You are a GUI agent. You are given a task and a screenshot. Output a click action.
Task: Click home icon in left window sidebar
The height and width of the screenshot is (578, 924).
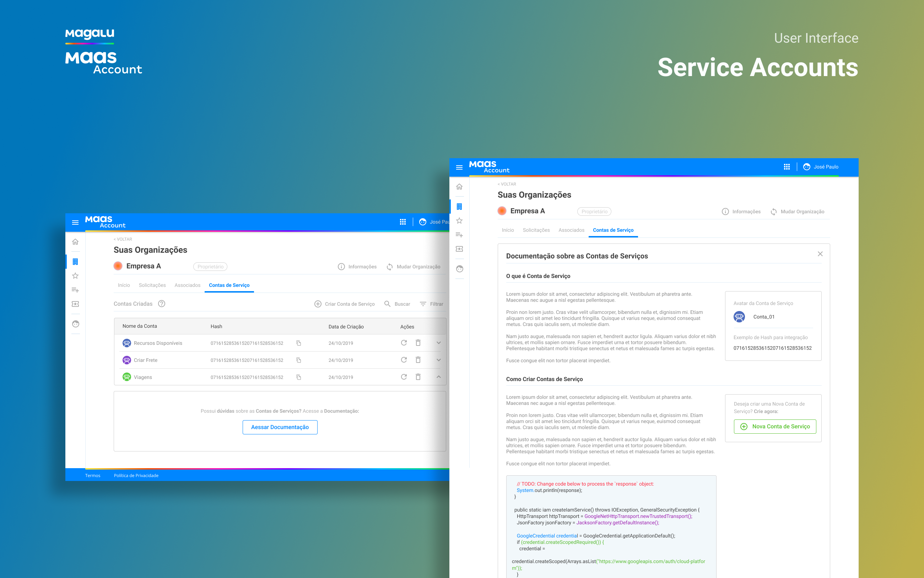point(75,242)
